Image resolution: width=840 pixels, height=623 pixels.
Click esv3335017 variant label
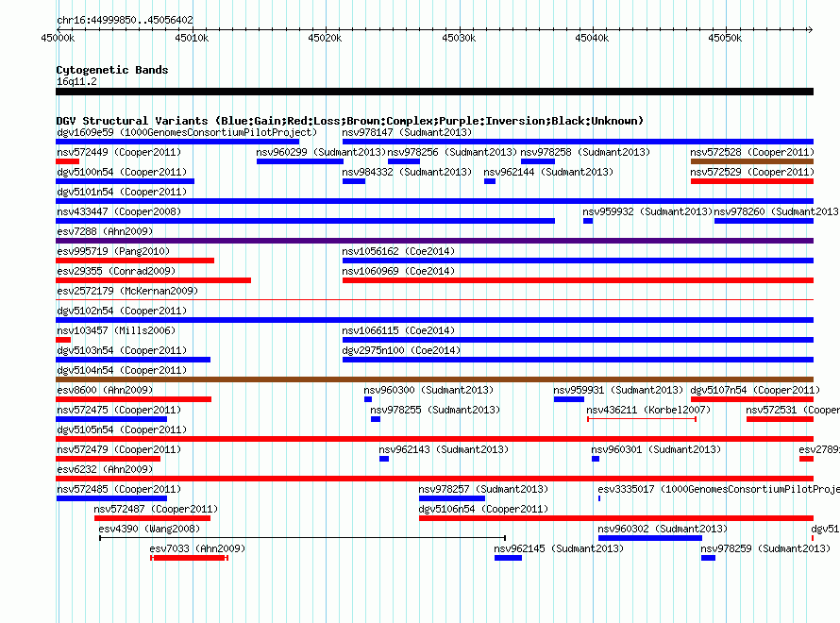(x=718, y=489)
